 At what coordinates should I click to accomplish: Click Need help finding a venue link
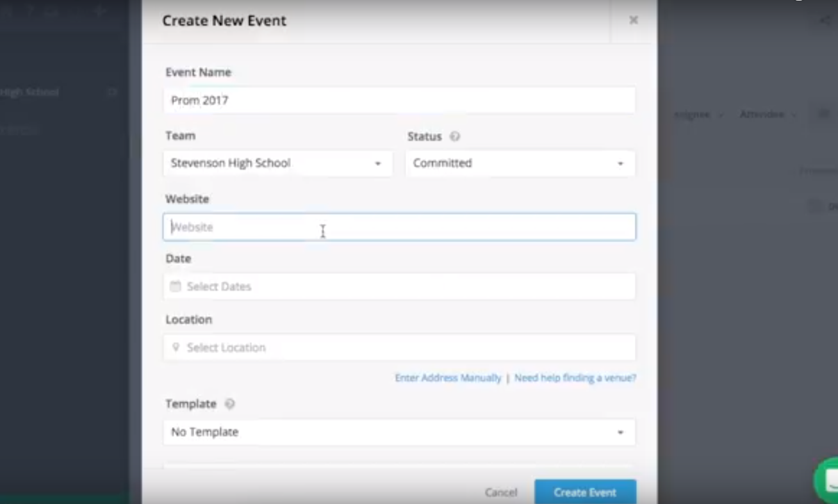pos(575,378)
